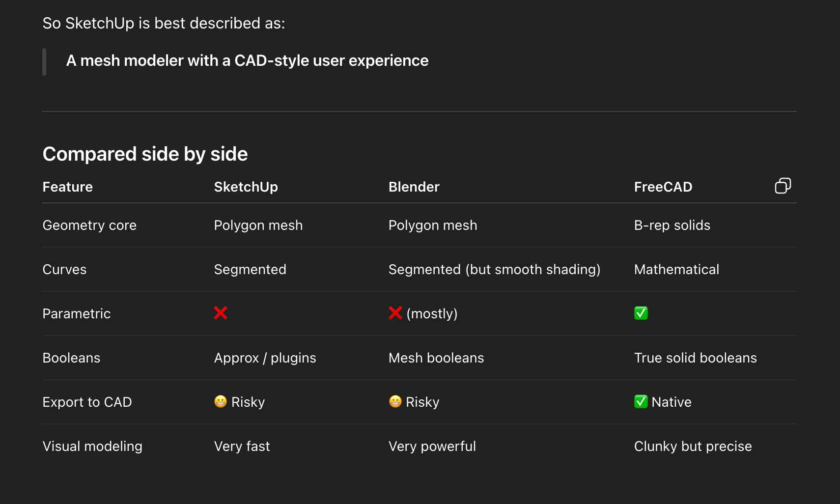
Task: Click the "Feature" column header
Action: coord(67,187)
